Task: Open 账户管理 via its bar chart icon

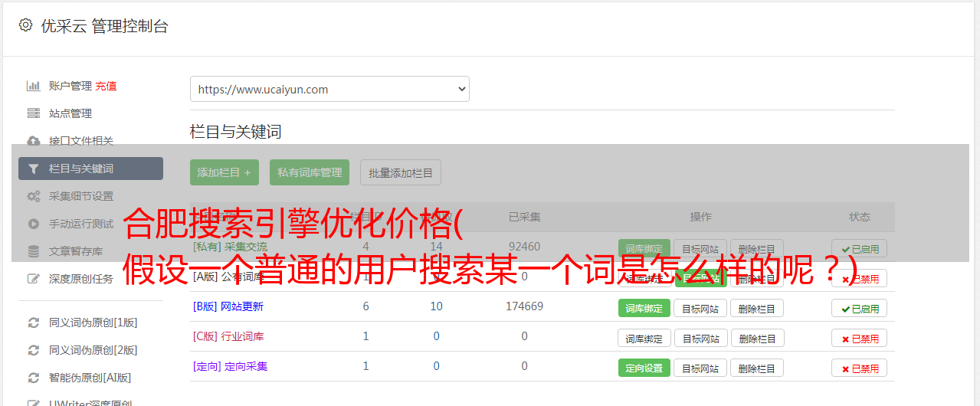Action: pos(34,86)
